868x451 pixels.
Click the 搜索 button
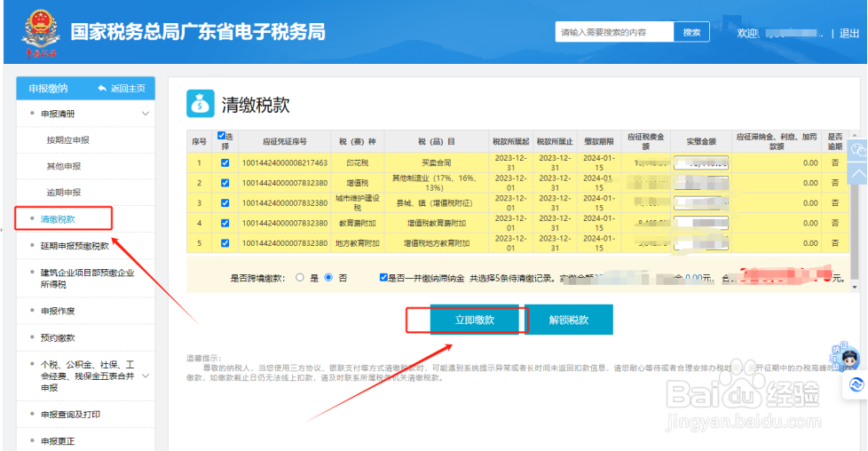point(691,32)
